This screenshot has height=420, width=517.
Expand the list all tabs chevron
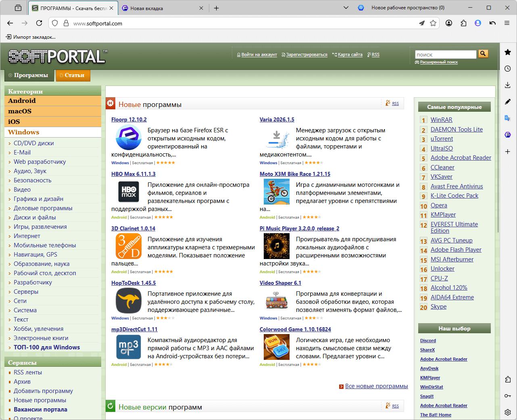click(346, 8)
